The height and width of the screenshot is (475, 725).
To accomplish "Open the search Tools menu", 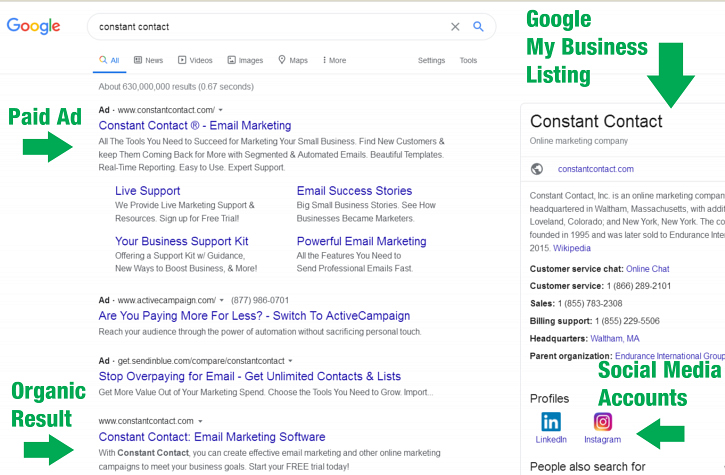I will click(x=468, y=61).
